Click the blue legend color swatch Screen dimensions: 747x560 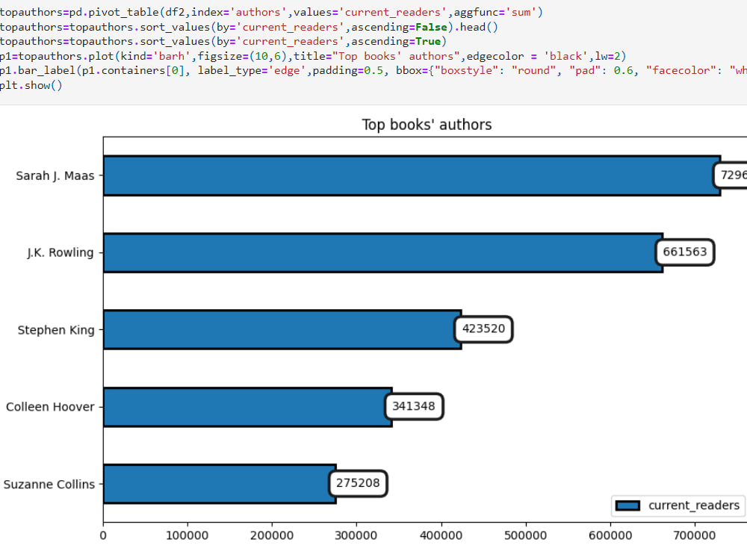point(627,505)
